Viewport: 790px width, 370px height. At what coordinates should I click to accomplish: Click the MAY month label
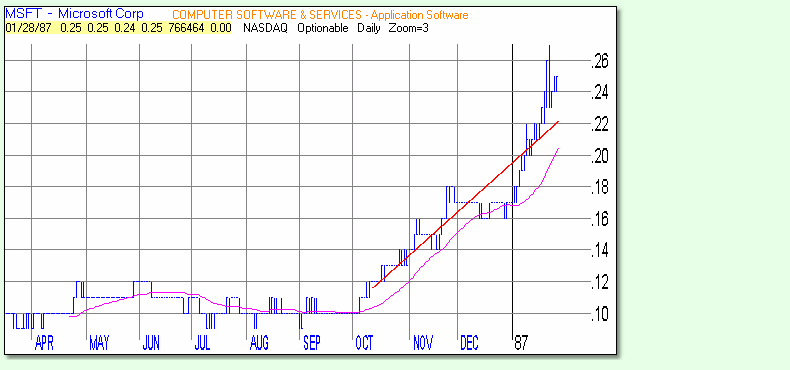[99, 344]
